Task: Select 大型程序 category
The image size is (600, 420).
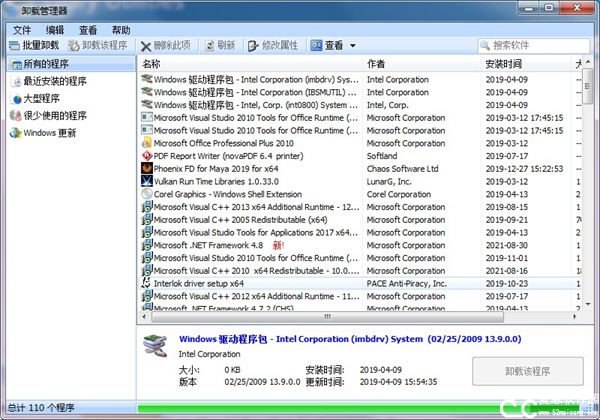Action: click(41, 99)
